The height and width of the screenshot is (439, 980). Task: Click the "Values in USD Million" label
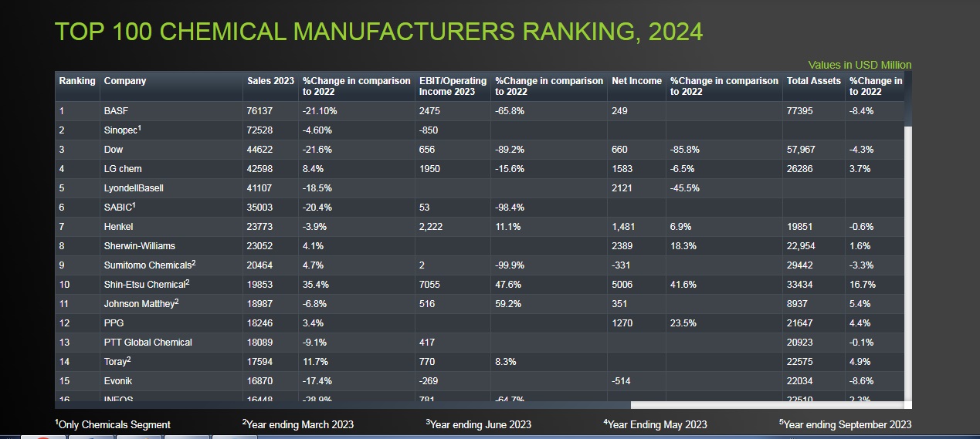coord(860,65)
